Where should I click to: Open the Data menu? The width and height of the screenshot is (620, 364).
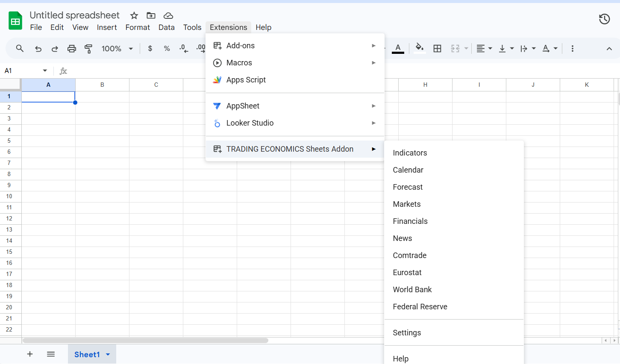point(167,27)
